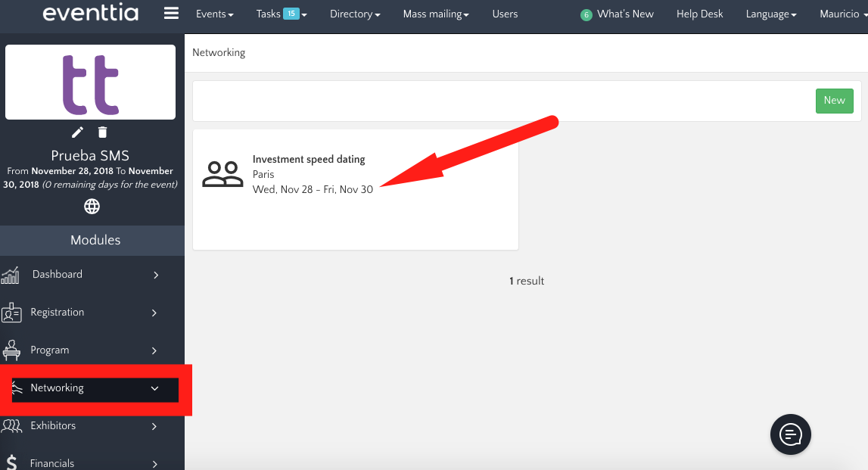Viewport: 868px width, 470px height.
Task: Open the Mass mailing menu
Action: click(436, 14)
